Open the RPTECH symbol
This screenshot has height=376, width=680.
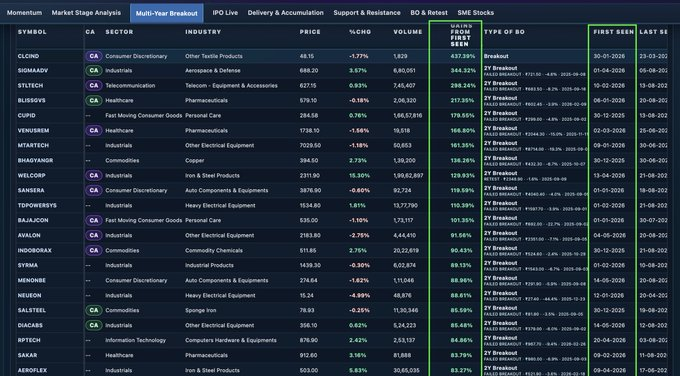point(29,340)
